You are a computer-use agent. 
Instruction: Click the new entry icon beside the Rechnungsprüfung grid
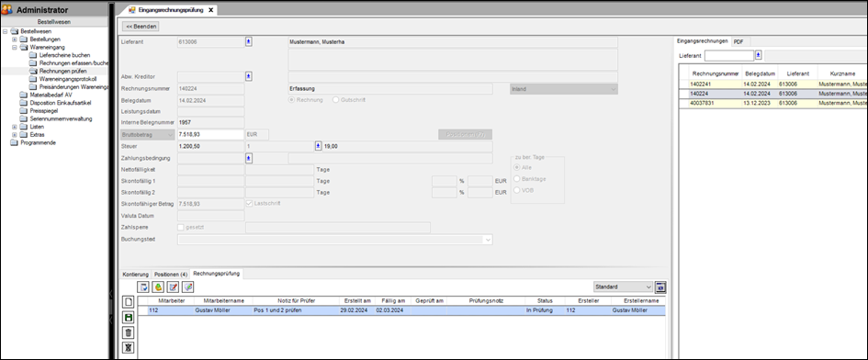pos(129,302)
